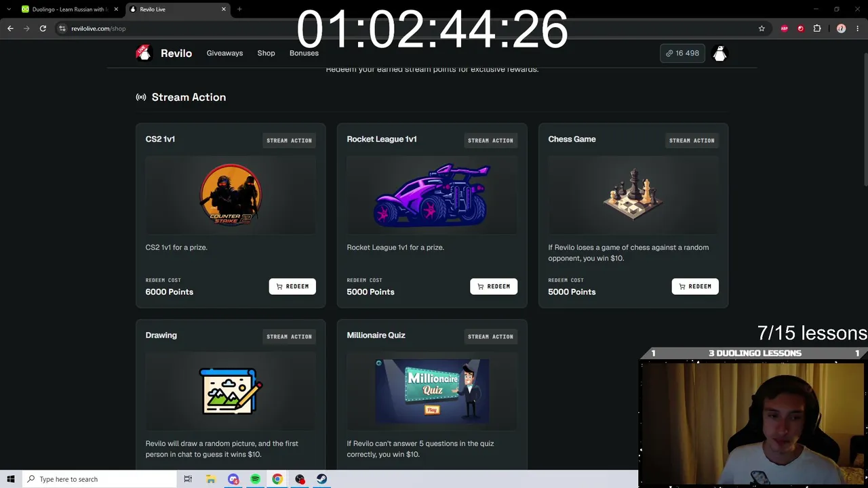
Task: Click the Revilo logo icon in the site header
Action: pyautogui.click(x=144, y=53)
